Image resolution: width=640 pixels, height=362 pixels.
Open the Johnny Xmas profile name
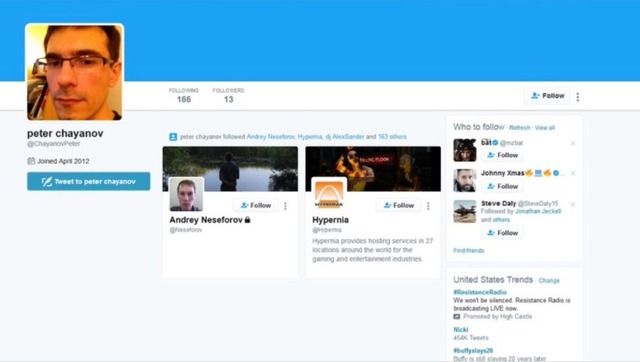[x=502, y=173]
